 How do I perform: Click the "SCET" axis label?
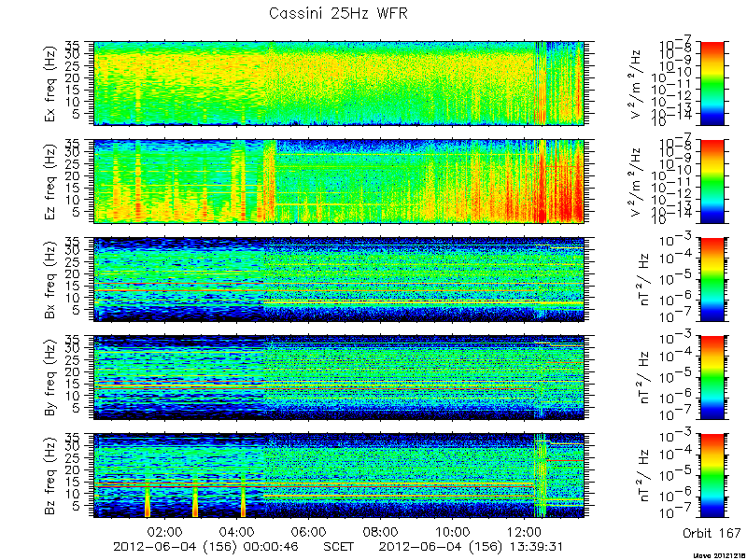pos(339,546)
